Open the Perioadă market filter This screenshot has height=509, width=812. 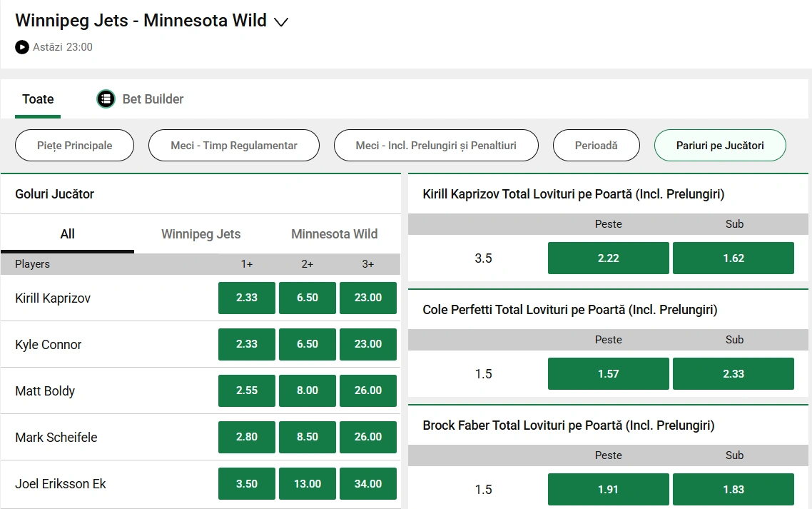click(596, 145)
